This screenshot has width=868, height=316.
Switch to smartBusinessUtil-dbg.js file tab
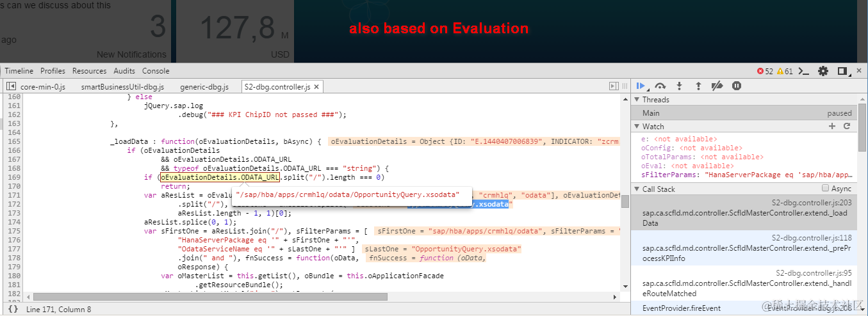[x=122, y=86]
